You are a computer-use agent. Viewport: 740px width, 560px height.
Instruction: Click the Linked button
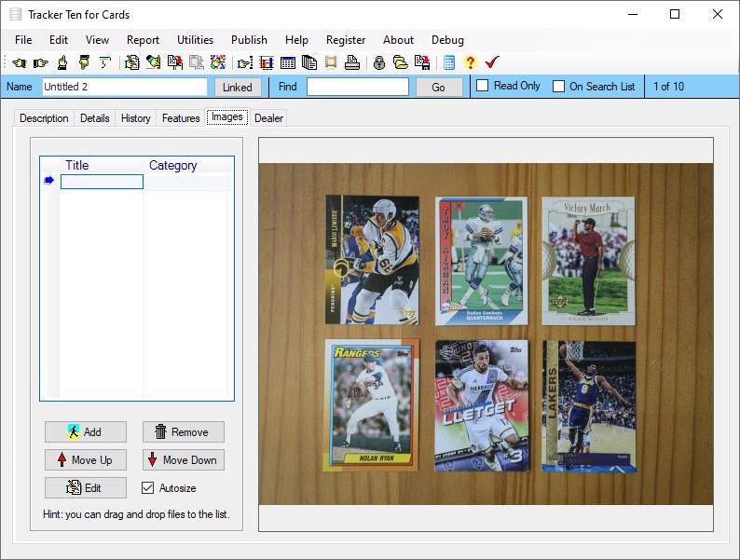tap(238, 88)
